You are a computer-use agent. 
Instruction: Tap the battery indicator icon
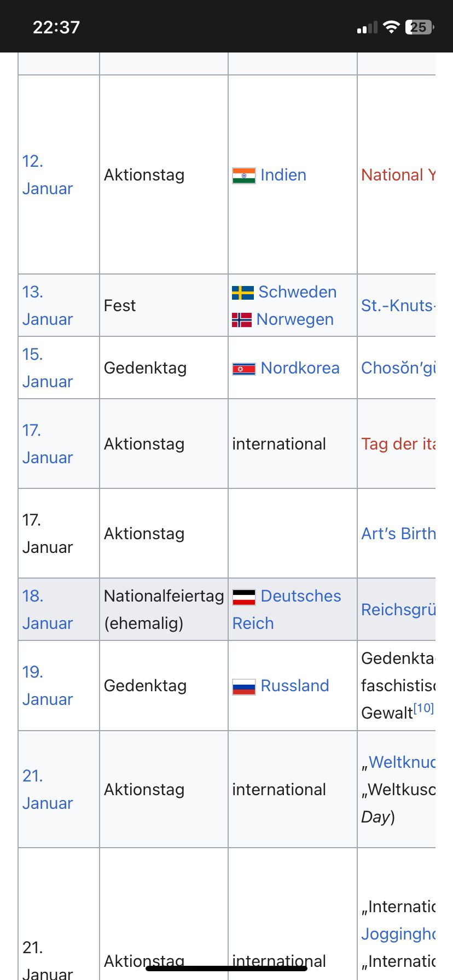[x=419, y=27]
